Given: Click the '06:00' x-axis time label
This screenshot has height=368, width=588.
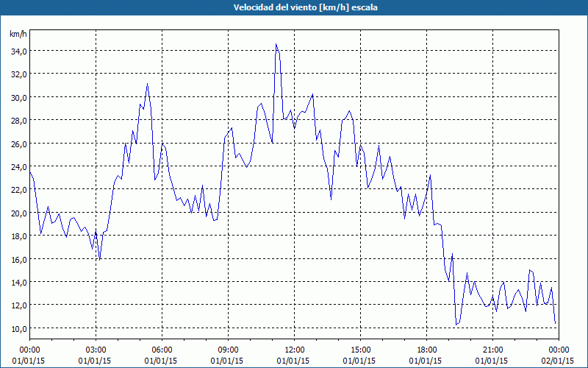Looking at the screenshot, I should 162,350.
